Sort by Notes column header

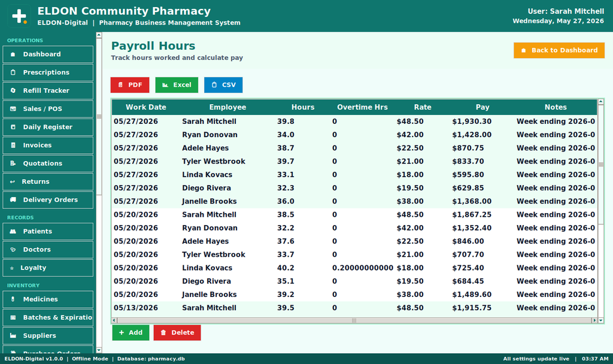tap(556, 107)
